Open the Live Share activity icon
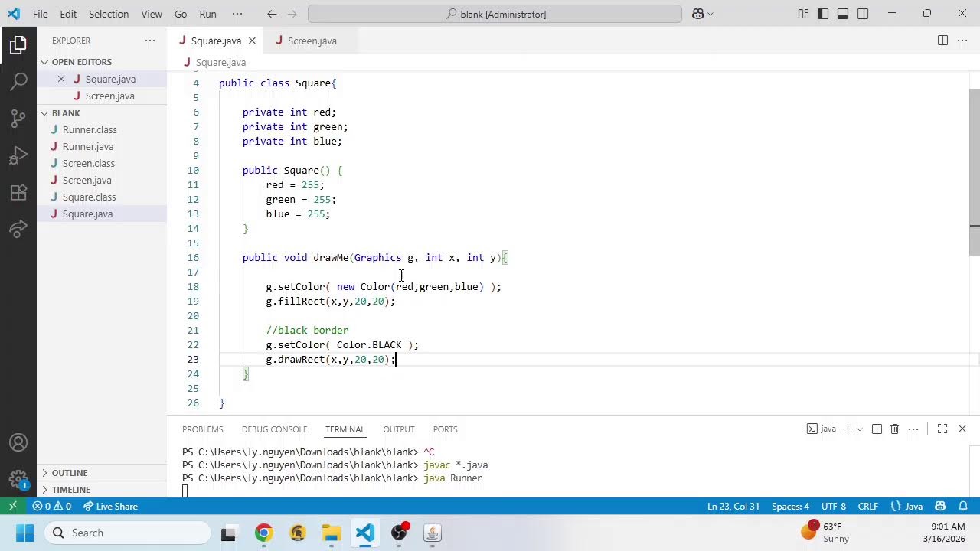Image resolution: width=980 pixels, height=551 pixels. pos(18,228)
